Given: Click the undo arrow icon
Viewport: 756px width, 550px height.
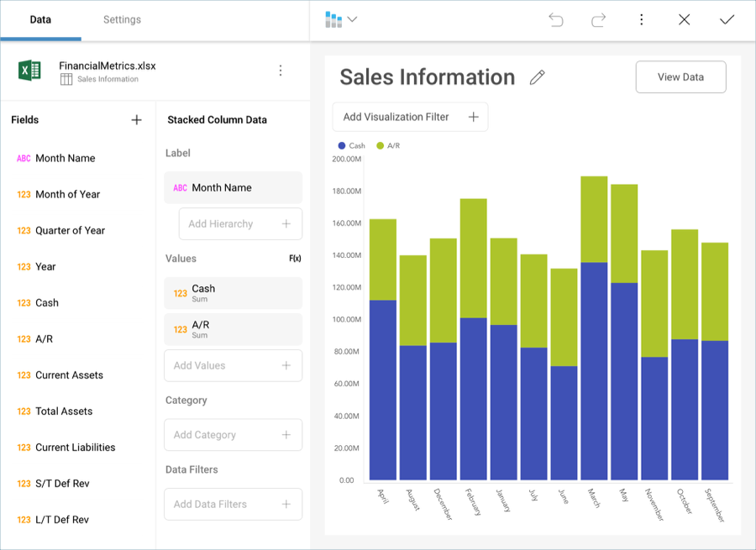Looking at the screenshot, I should 556,19.
